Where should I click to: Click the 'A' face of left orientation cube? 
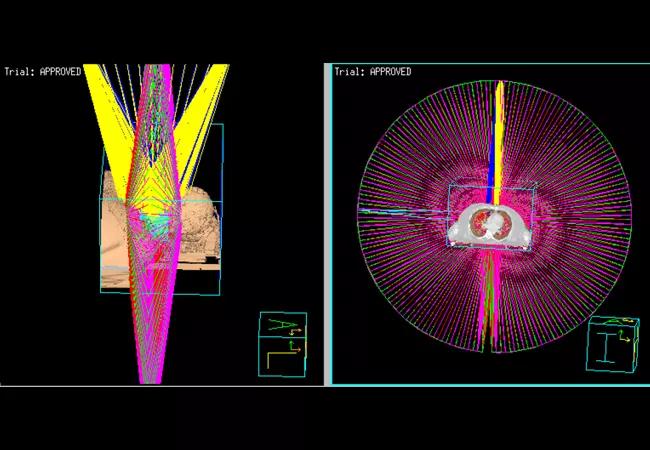click(x=281, y=324)
